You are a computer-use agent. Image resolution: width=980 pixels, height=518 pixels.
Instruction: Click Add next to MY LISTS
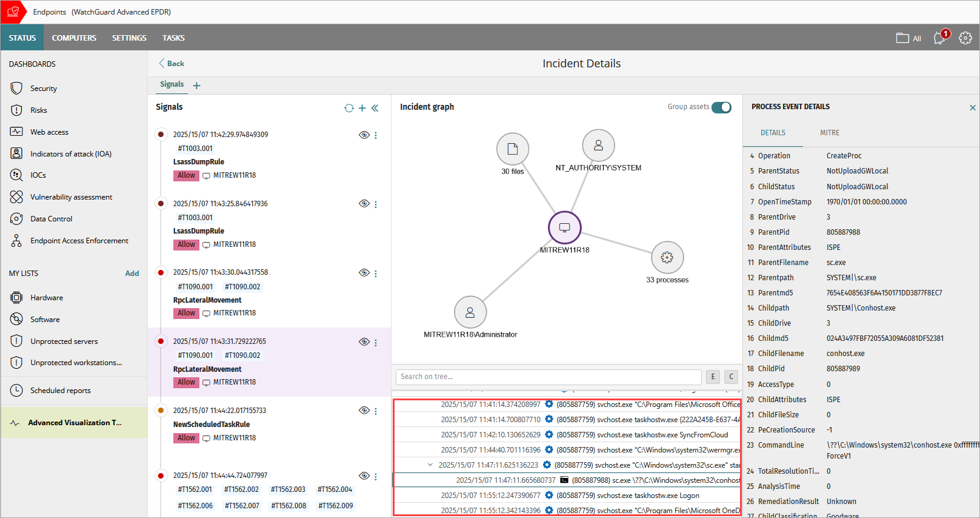click(x=132, y=274)
